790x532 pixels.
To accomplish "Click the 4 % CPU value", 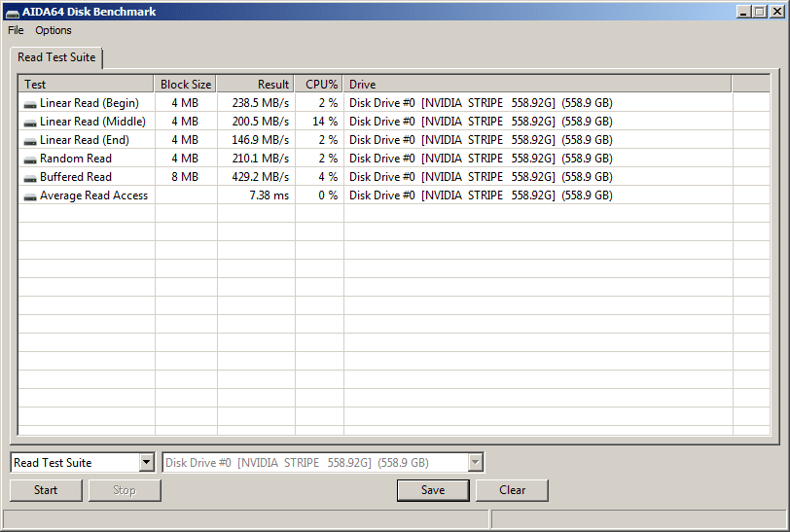I will pos(328,177).
